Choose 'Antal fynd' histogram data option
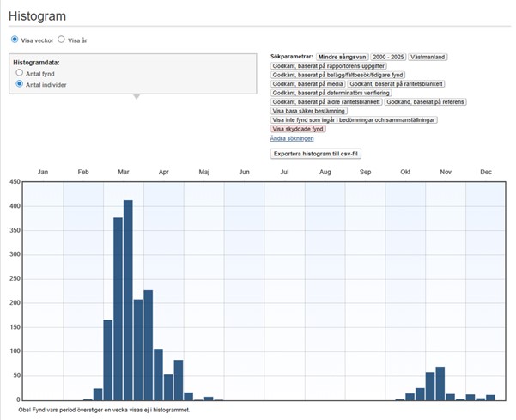516x420 pixels. [x=20, y=74]
